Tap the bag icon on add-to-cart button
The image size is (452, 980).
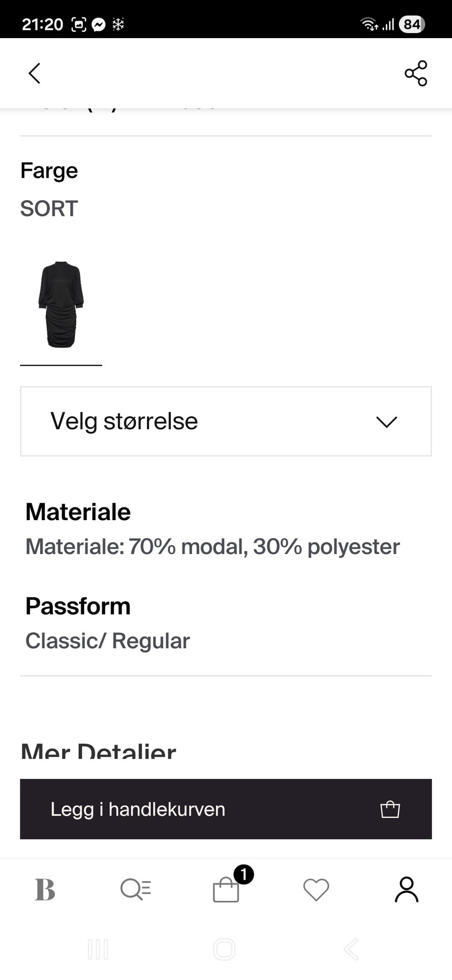click(x=390, y=809)
